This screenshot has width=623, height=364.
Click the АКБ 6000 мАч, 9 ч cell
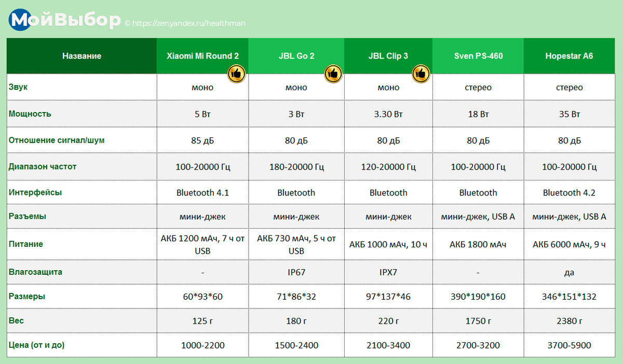[569, 244]
